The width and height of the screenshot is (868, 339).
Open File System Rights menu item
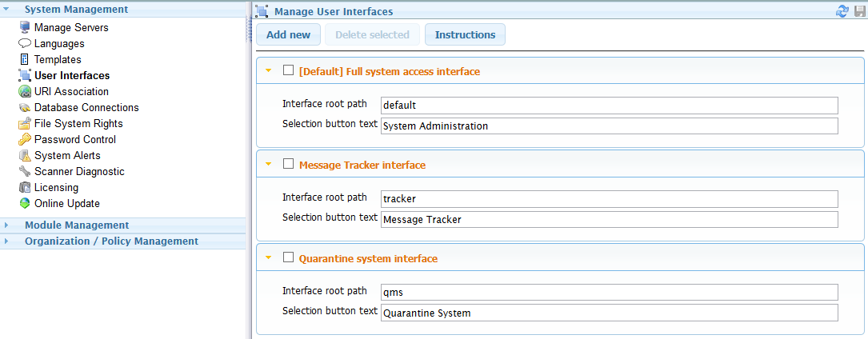point(78,123)
